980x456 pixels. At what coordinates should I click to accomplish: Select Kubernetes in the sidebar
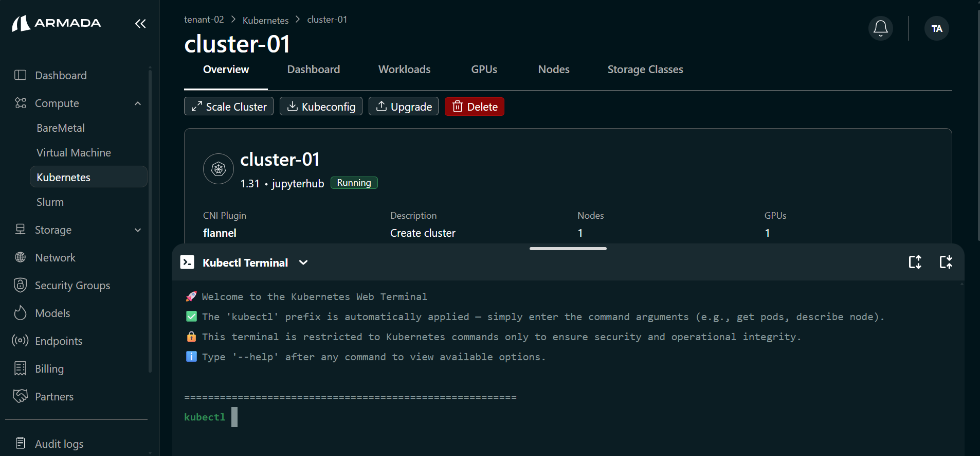coord(88,177)
